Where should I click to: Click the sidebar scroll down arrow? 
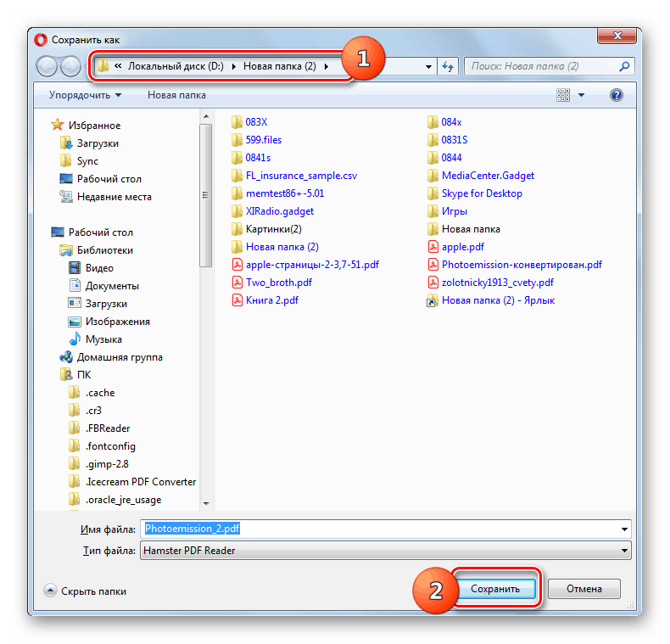point(206,504)
